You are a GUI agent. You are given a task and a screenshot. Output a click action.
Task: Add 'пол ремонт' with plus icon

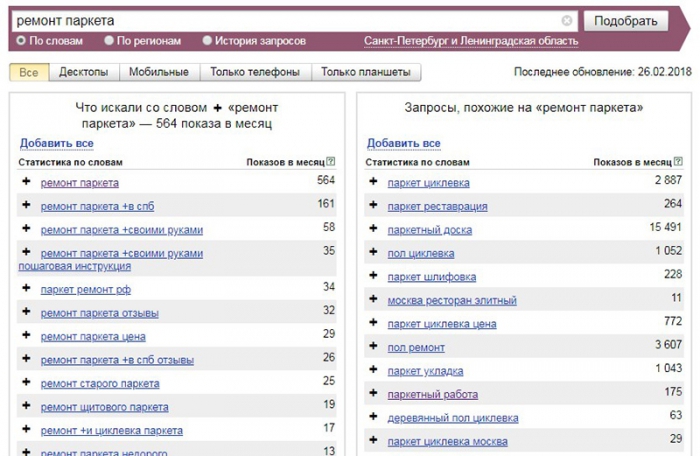click(374, 346)
